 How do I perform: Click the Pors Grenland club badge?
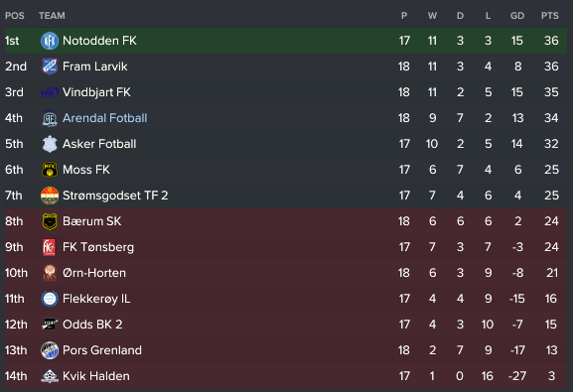click(x=50, y=350)
